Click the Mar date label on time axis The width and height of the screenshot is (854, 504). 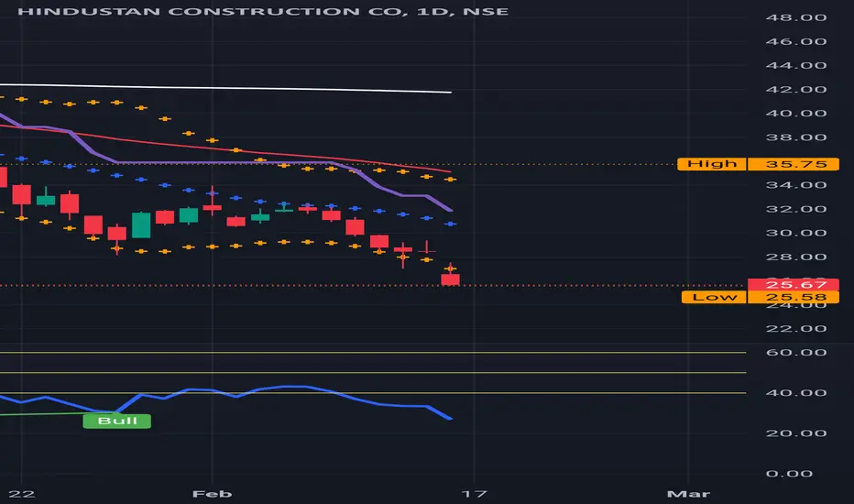(688, 494)
